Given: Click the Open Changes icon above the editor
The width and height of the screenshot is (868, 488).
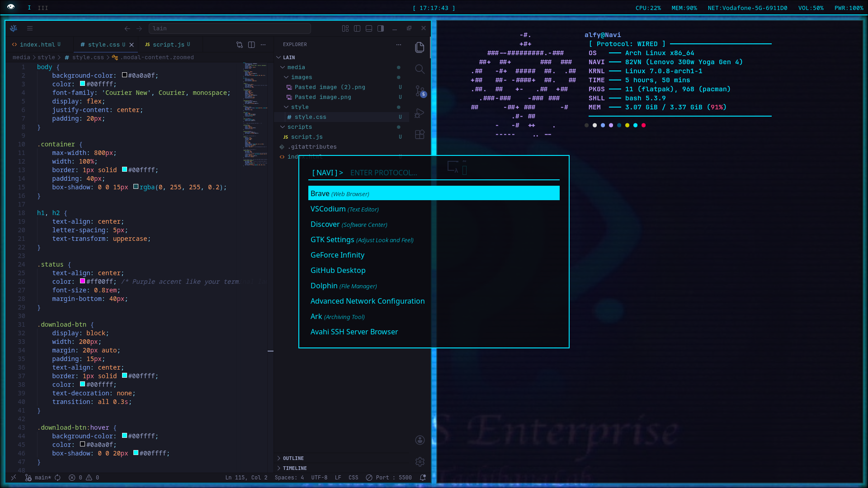Looking at the screenshot, I should click(x=240, y=45).
